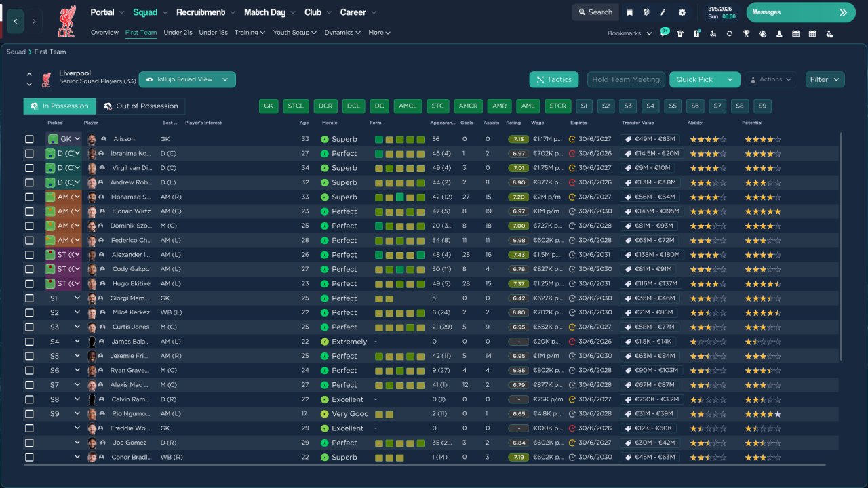868x488 pixels.
Task: Click the shirt icon in shortcuts bar
Action: [x=680, y=33]
